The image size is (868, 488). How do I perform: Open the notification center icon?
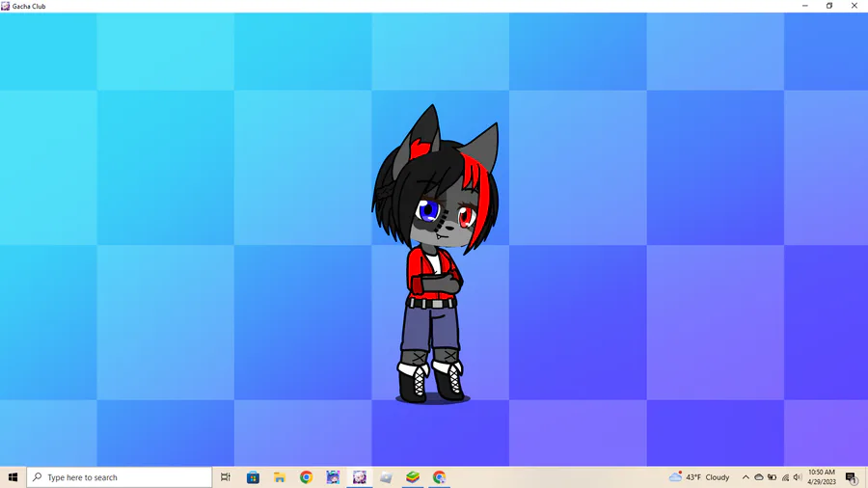852,477
